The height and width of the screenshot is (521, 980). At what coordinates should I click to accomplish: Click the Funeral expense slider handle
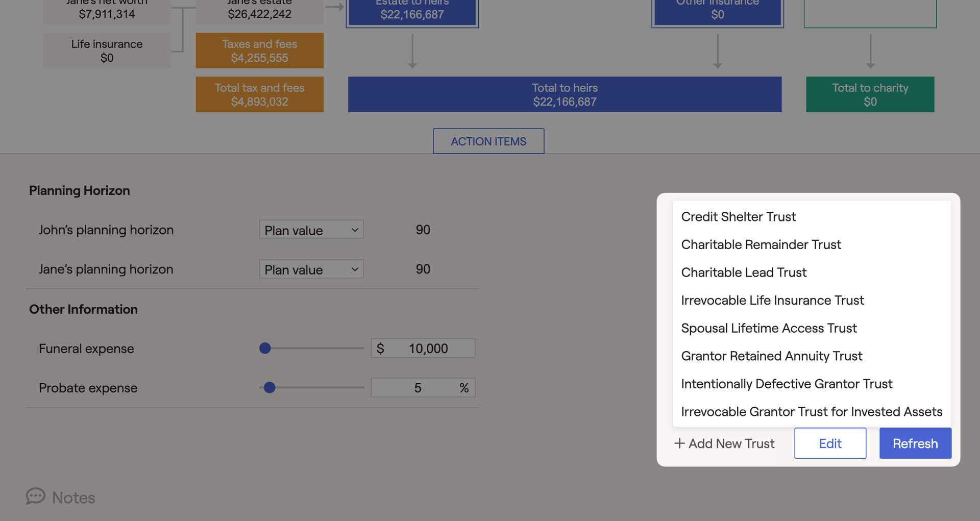pos(265,349)
